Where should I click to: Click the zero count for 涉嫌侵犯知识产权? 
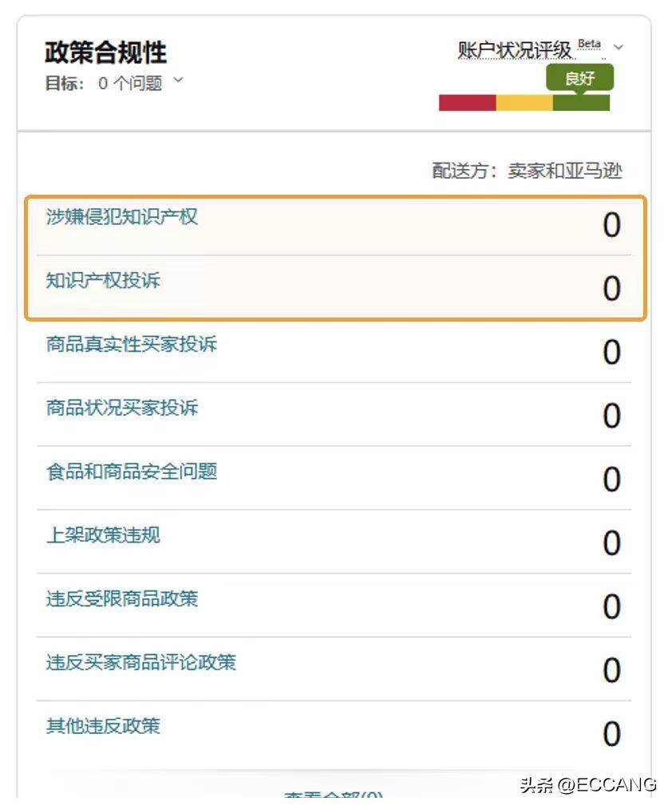(611, 226)
